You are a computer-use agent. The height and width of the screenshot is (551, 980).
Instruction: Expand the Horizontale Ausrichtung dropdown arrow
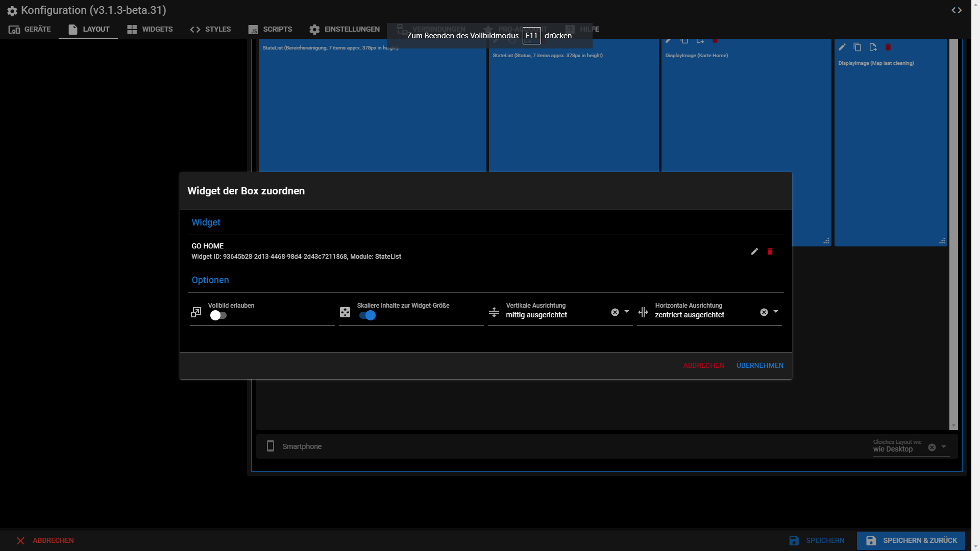pos(776,312)
